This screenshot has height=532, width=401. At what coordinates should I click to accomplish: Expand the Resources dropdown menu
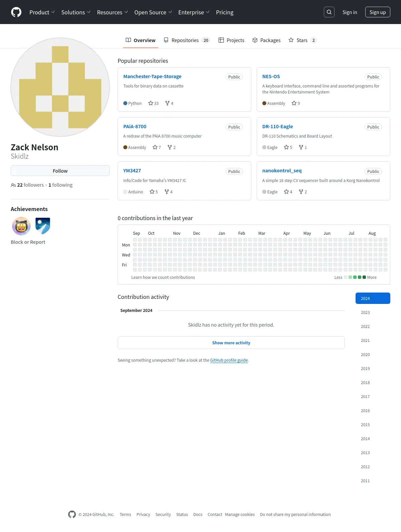click(112, 12)
